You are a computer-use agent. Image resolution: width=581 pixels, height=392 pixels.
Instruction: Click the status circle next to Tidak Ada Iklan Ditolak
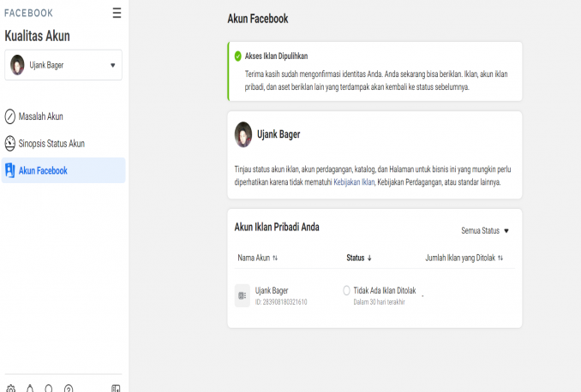(x=347, y=291)
